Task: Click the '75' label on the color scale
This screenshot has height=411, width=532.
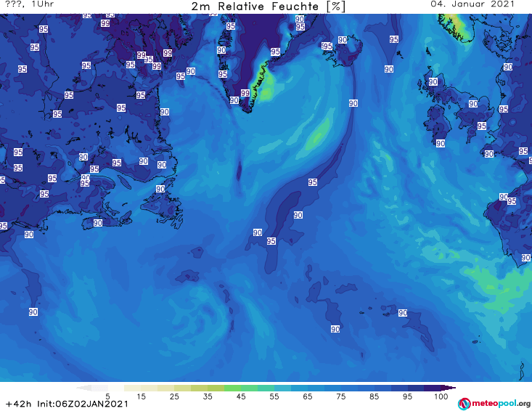Action: pyautogui.click(x=341, y=396)
